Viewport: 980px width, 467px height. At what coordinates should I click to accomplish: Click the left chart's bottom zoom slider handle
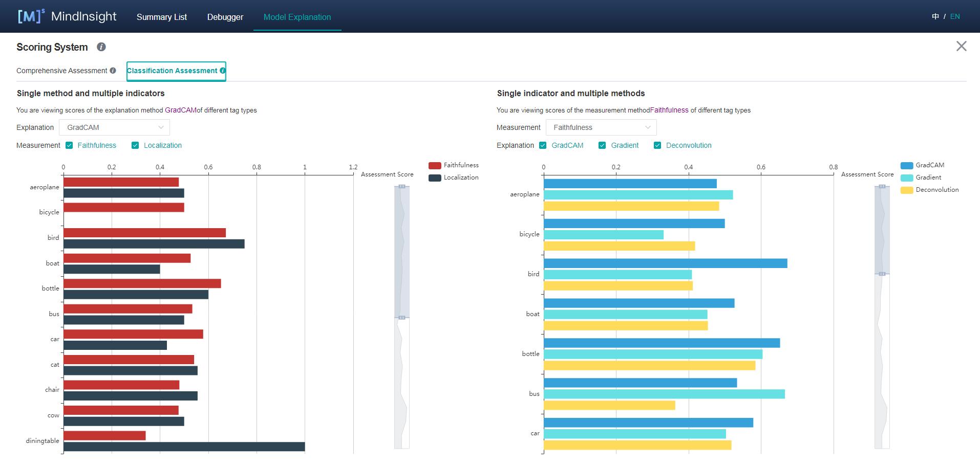click(x=402, y=318)
